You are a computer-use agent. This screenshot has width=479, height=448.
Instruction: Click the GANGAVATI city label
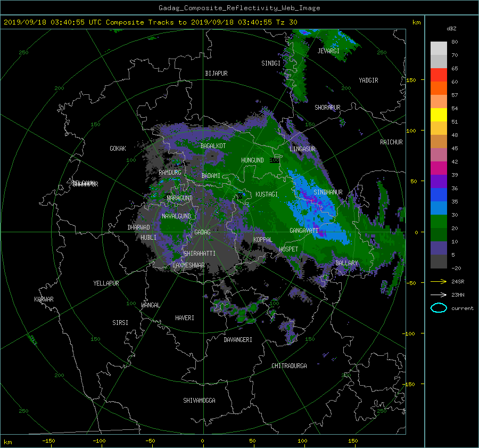click(x=304, y=231)
